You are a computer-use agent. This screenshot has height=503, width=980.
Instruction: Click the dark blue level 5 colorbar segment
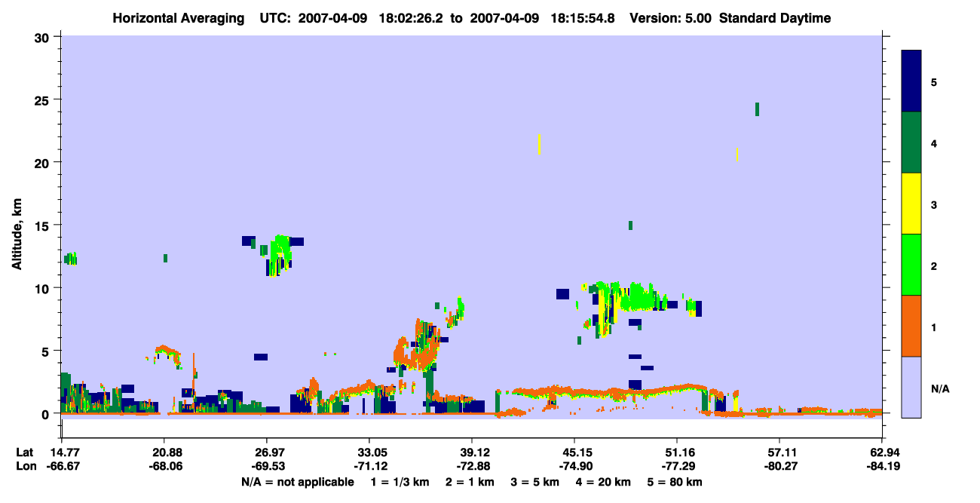[911, 81]
